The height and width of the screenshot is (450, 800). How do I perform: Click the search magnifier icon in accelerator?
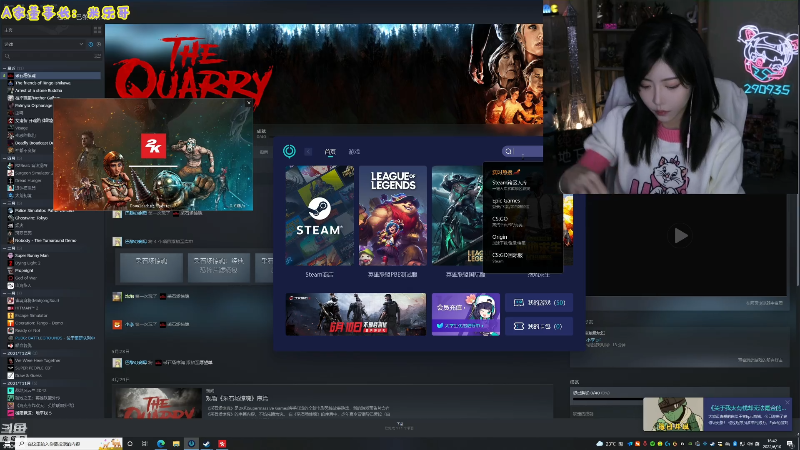click(508, 151)
